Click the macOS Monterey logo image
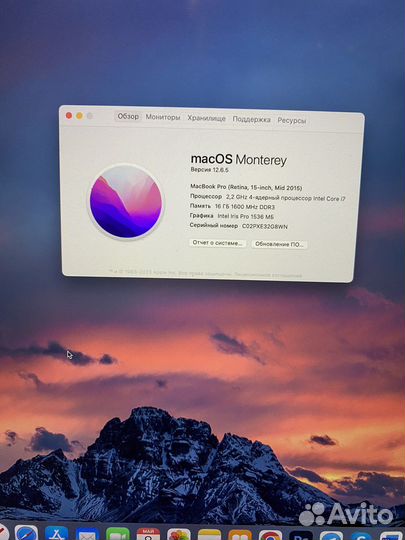This screenshot has height=540, width=405. tap(126, 202)
